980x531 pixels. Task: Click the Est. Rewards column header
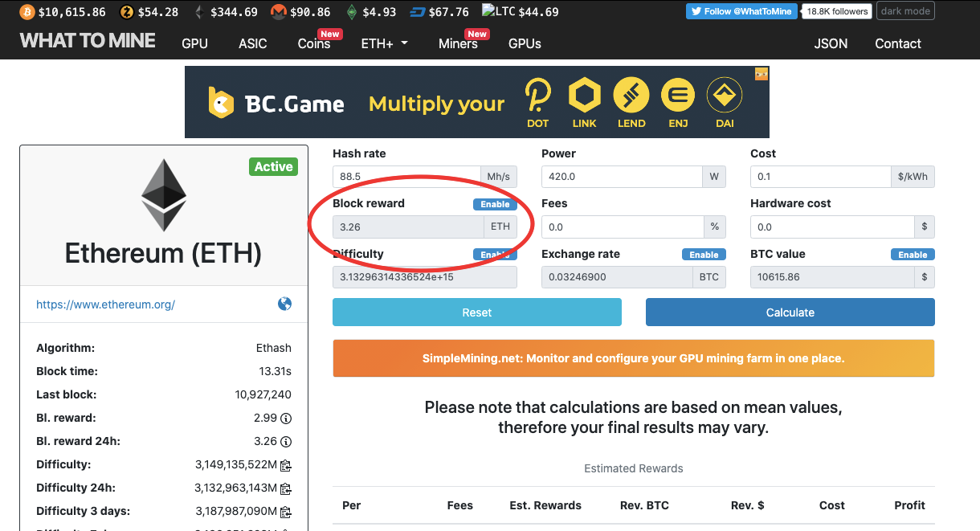[545, 505]
